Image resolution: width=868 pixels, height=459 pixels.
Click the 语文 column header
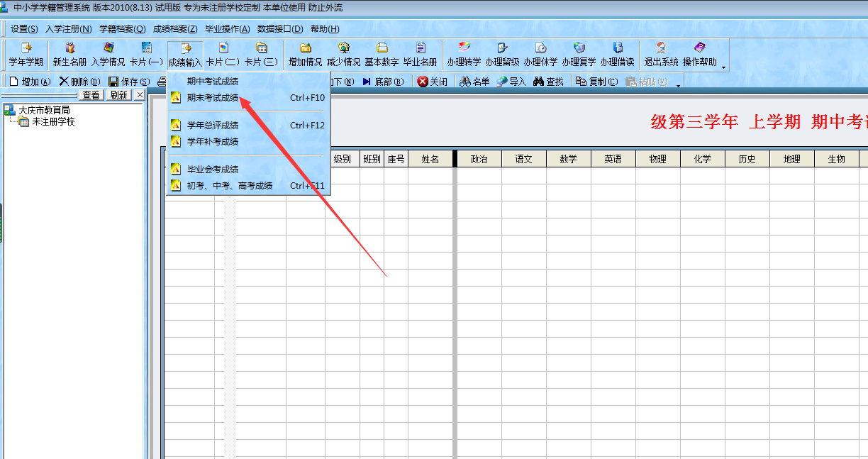point(523,159)
